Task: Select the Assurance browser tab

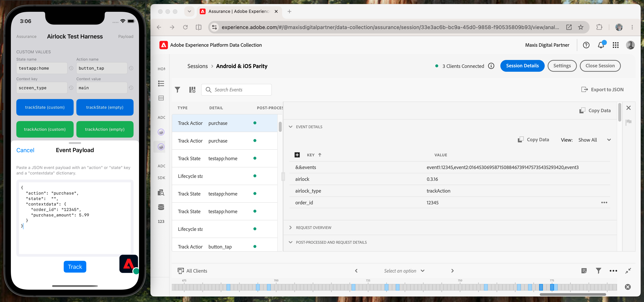Action: coord(239,12)
